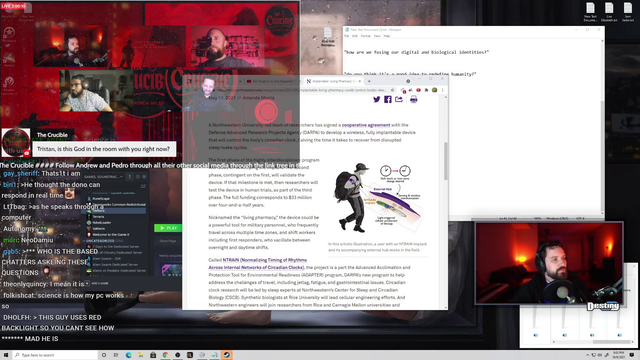Open the File menu in Notepad
Viewport: 640px width, 360px height.
(x=347, y=36)
